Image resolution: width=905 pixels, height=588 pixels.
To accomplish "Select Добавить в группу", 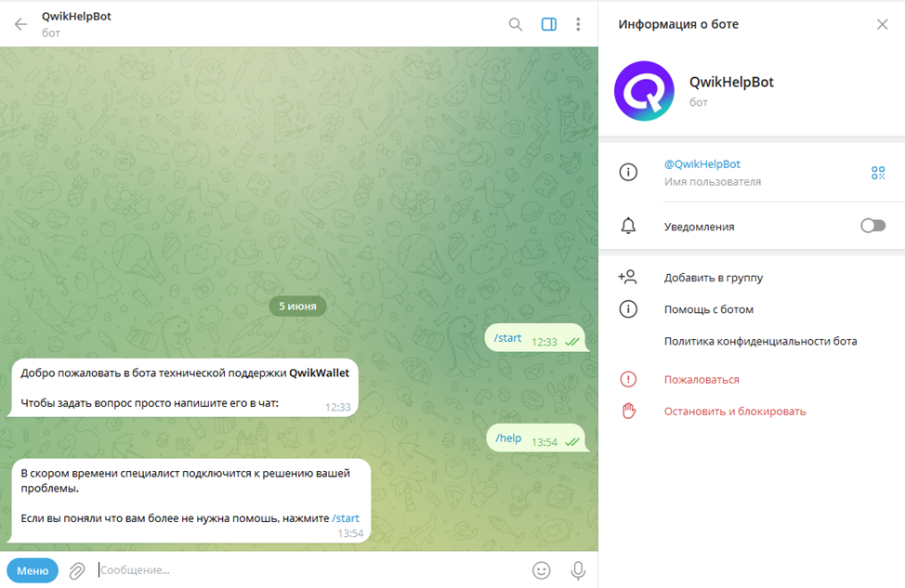I will click(x=714, y=278).
